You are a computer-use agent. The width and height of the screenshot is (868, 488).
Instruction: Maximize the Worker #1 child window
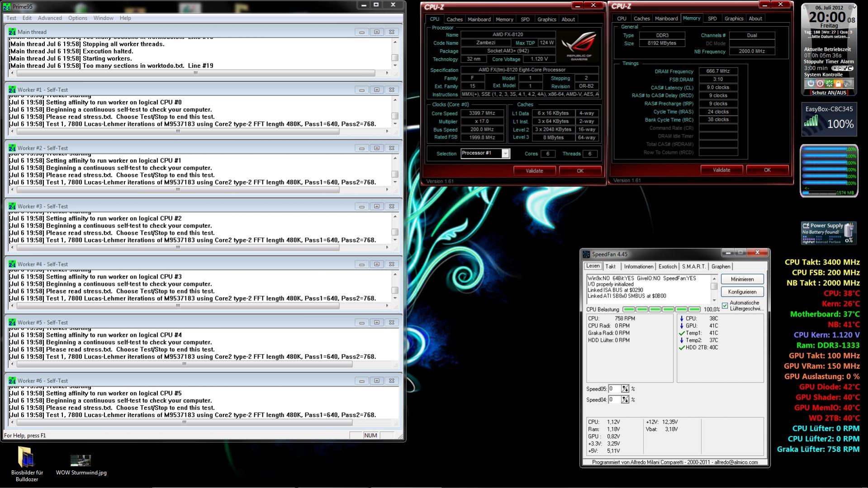pyautogui.click(x=376, y=90)
